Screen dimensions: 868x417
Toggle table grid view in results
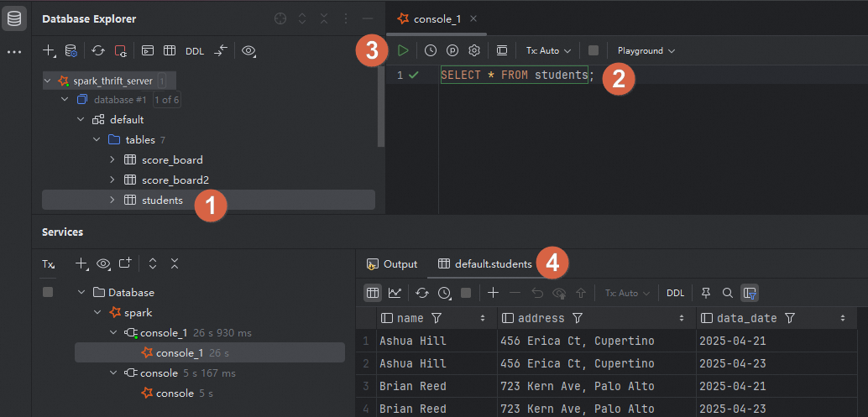[x=373, y=293]
